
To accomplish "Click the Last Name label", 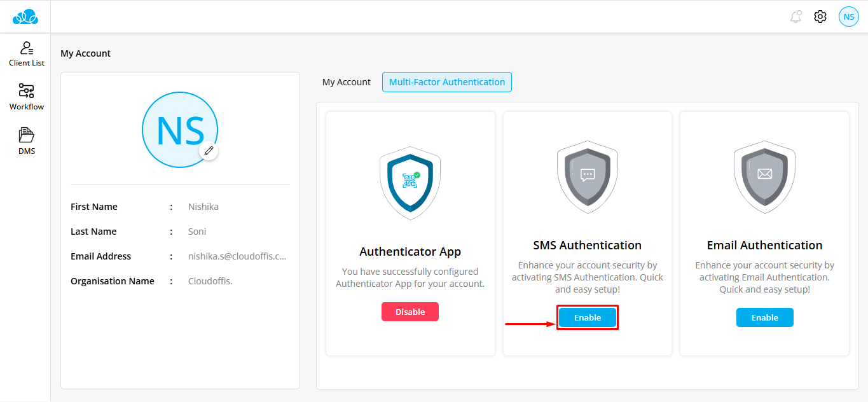I will tap(93, 232).
